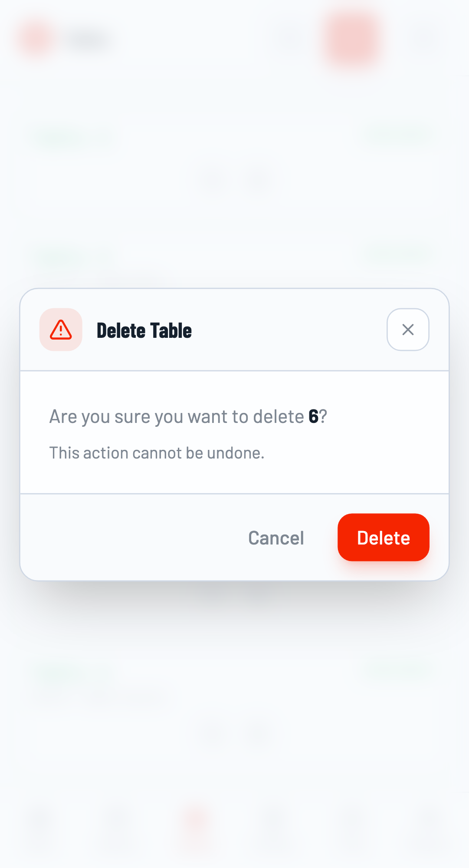Tap the bold table name "6" in the message
The image size is (469, 868).
(313, 416)
